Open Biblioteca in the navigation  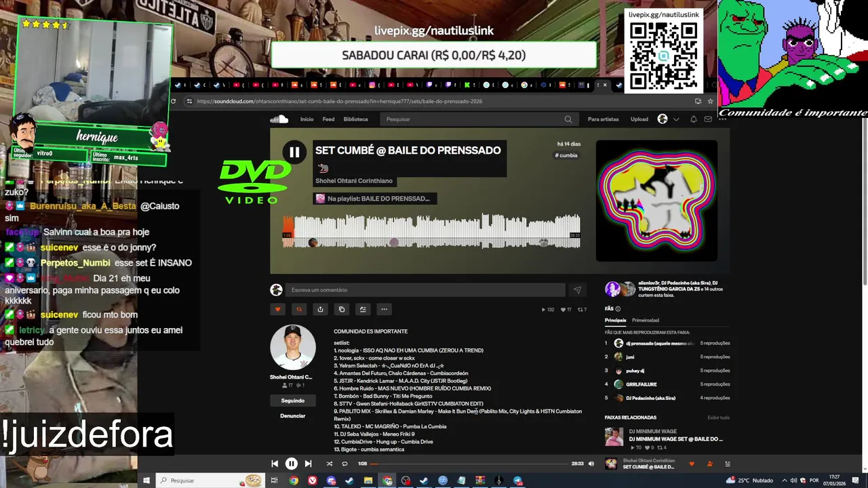[355, 119]
